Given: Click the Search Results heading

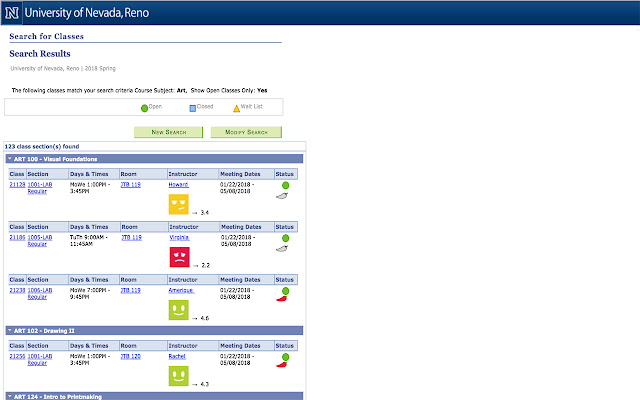Looking at the screenshot, I should (x=40, y=53).
